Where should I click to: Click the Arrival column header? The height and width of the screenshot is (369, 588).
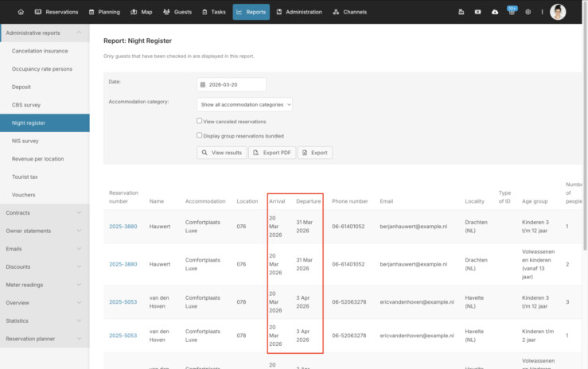277,201
